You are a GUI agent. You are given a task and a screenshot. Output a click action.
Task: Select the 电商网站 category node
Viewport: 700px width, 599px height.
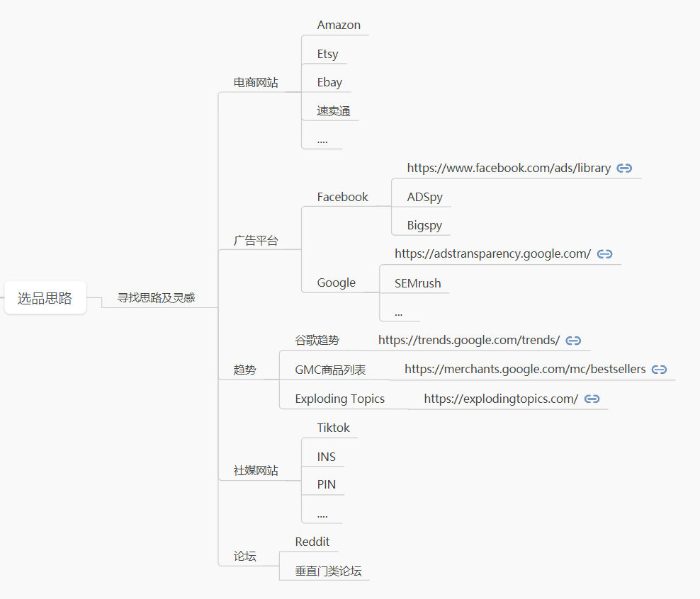(256, 83)
